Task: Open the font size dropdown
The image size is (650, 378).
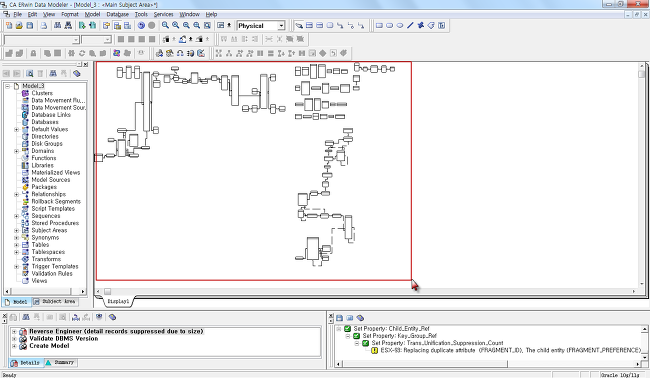Action: (x=108, y=39)
